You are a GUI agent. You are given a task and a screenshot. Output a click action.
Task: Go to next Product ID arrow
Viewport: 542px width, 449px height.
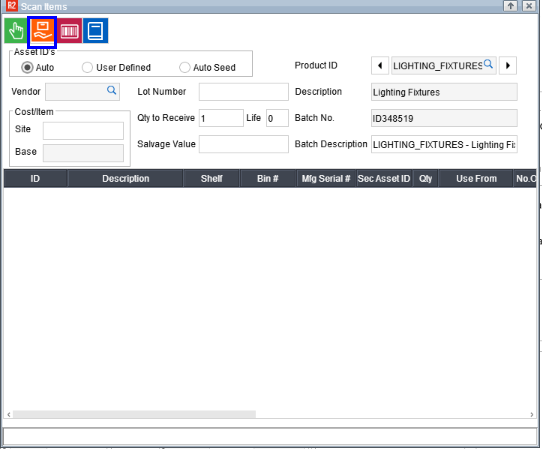click(x=508, y=65)
